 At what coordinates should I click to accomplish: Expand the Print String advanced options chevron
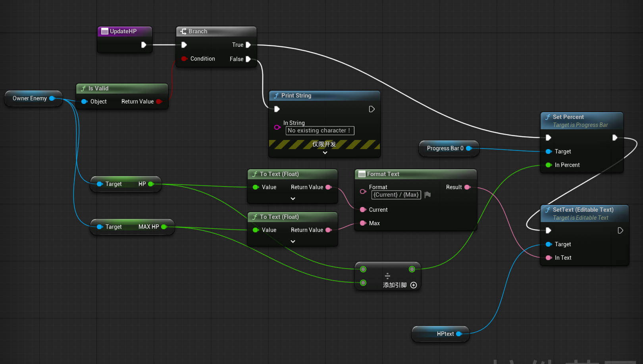(x=325, y=153)
